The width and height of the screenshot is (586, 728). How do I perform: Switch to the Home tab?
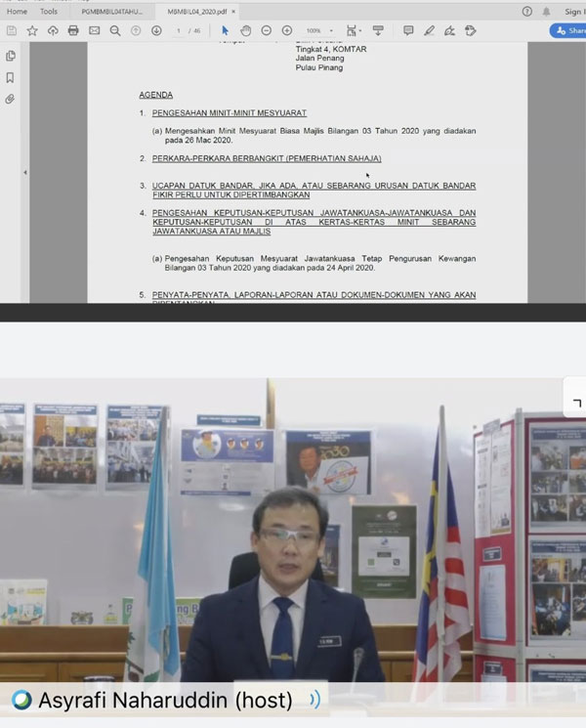[17, 11]
